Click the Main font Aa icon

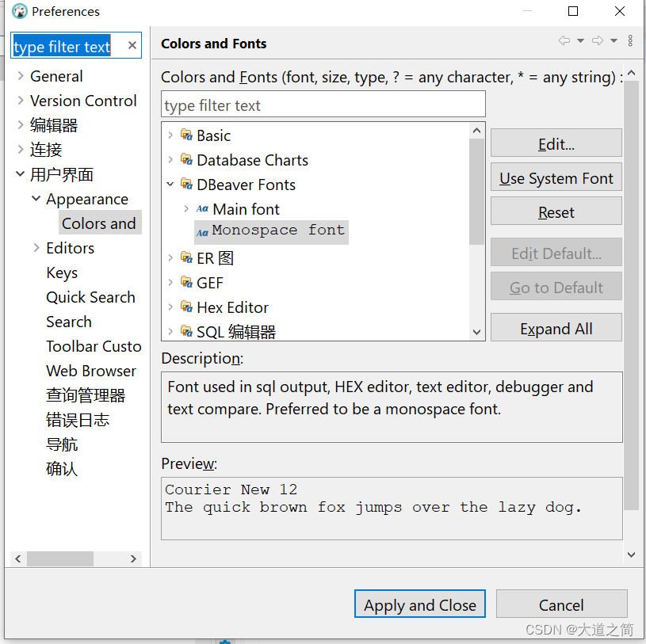pyautogui.click(x=202, y=209)
